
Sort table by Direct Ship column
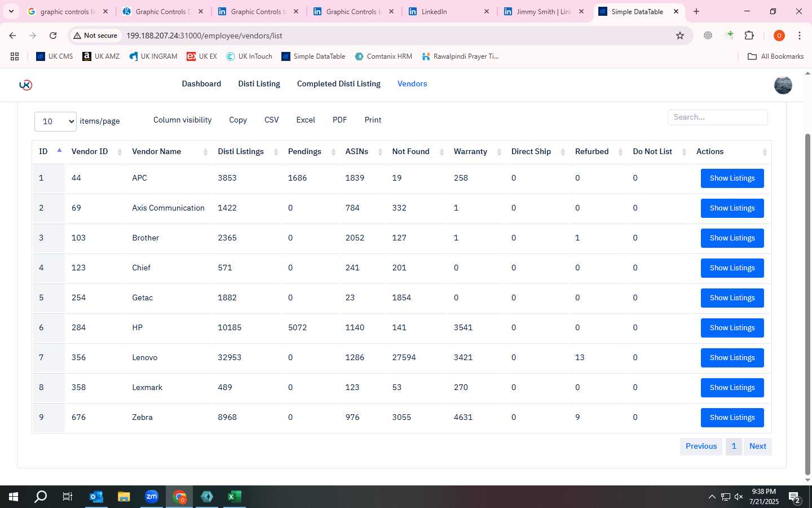pos(537,151)
